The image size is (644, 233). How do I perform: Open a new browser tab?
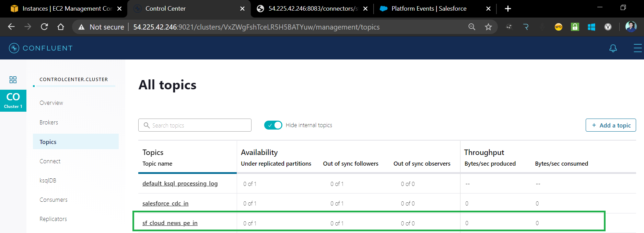tap(508, 9)
